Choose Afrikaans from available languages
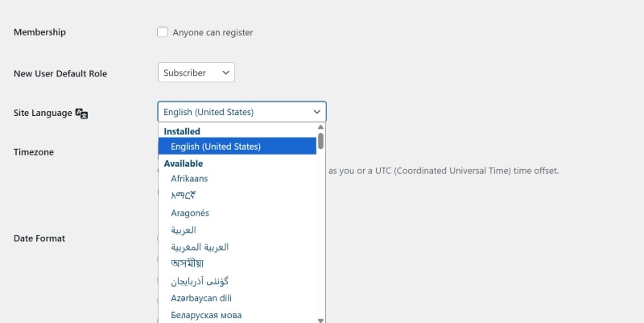This screenshot has width=644, height=323. pos(189,179)
